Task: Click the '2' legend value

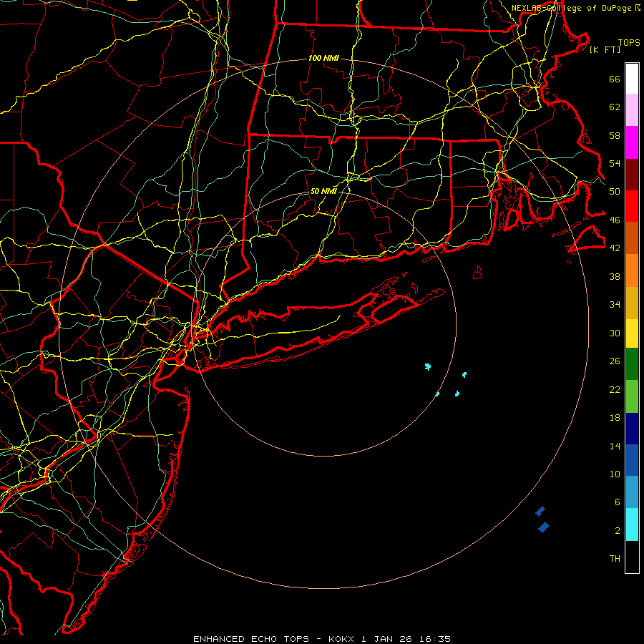Action: [x=617, y=530]
